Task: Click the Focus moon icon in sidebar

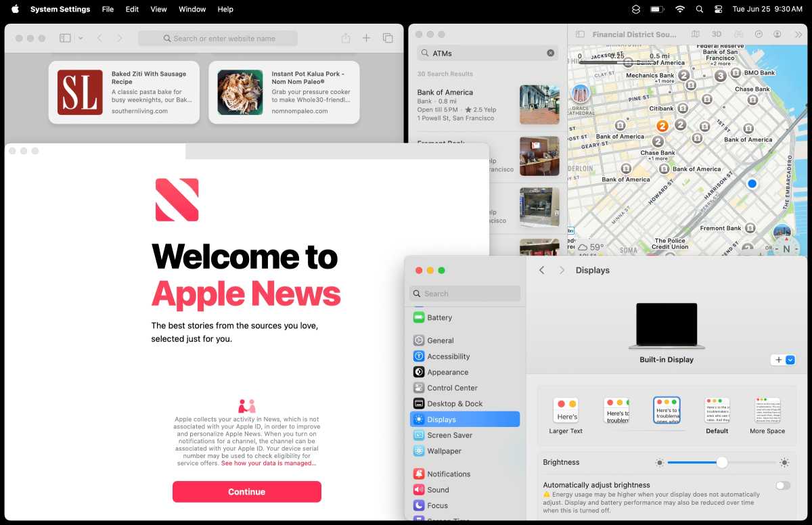Action: 419,505
